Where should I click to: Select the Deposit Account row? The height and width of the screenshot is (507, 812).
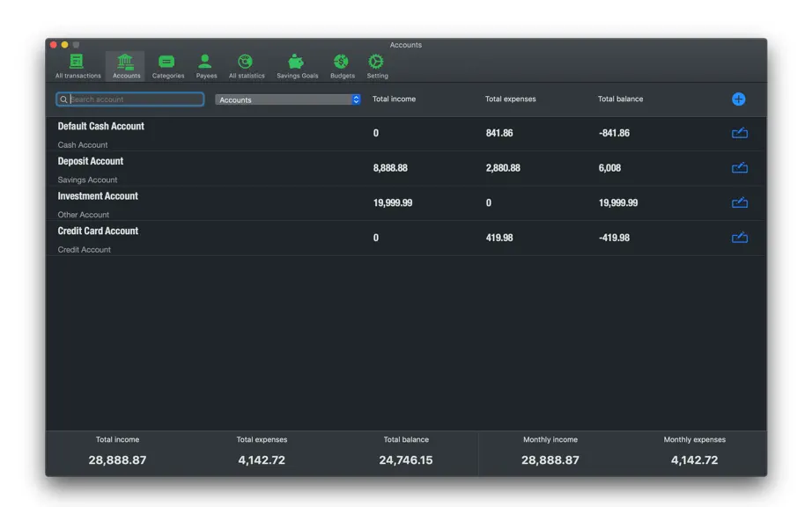pyautogui.click(x=405, y=169)
